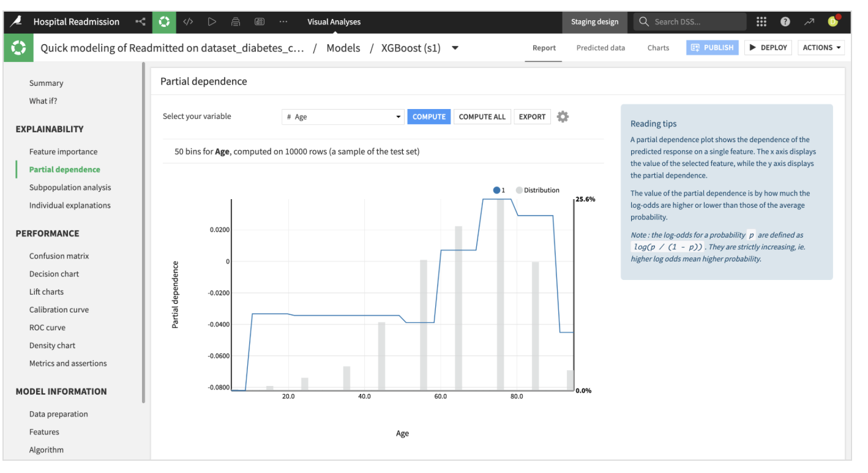Expand the XGBoost (s1) model dropdown arrow
Image resolution: width=868 pixels, height=473 pixels.
pos(455,48)
